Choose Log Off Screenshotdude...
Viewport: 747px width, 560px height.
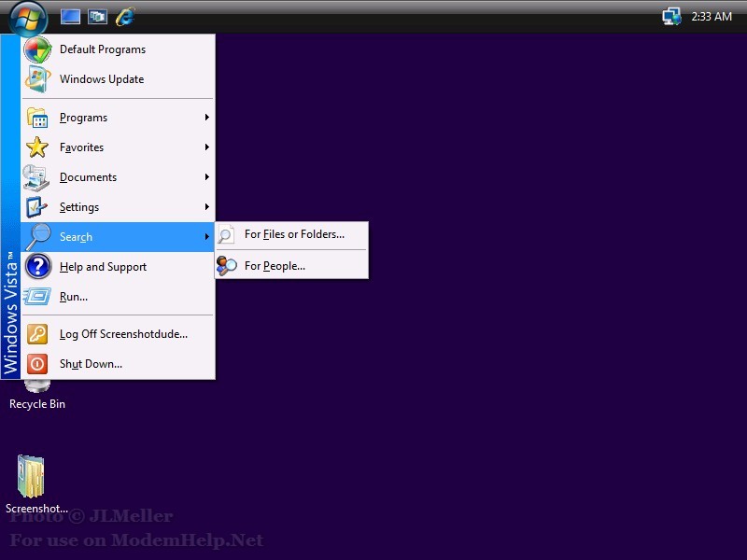pos(119,334)
